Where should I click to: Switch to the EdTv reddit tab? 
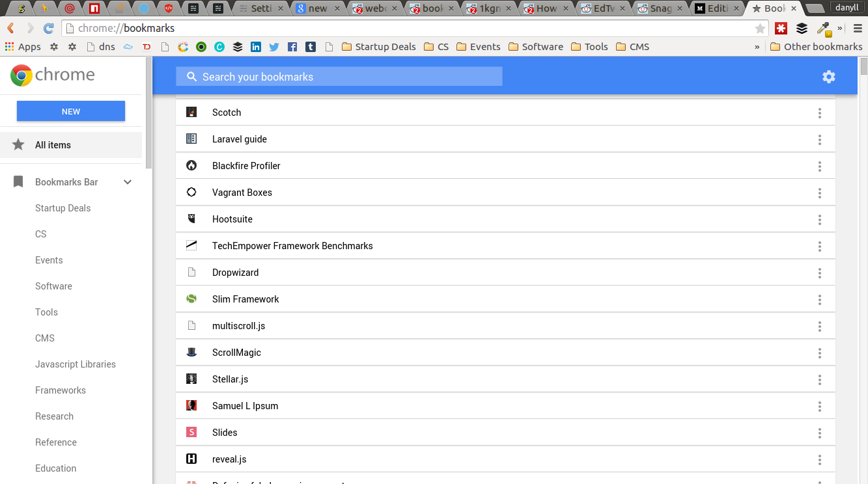(x=604, y=8)
